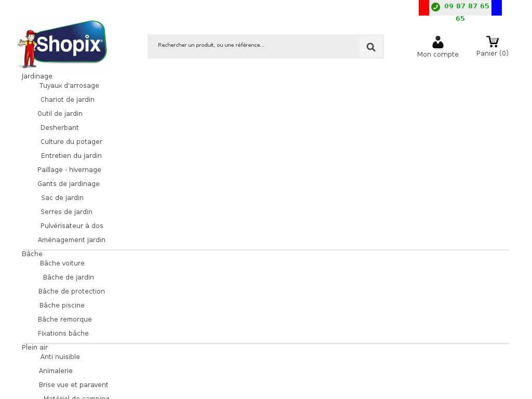Open the Bâche category
The height and width of the screenshot is (399, 532).
32,254
